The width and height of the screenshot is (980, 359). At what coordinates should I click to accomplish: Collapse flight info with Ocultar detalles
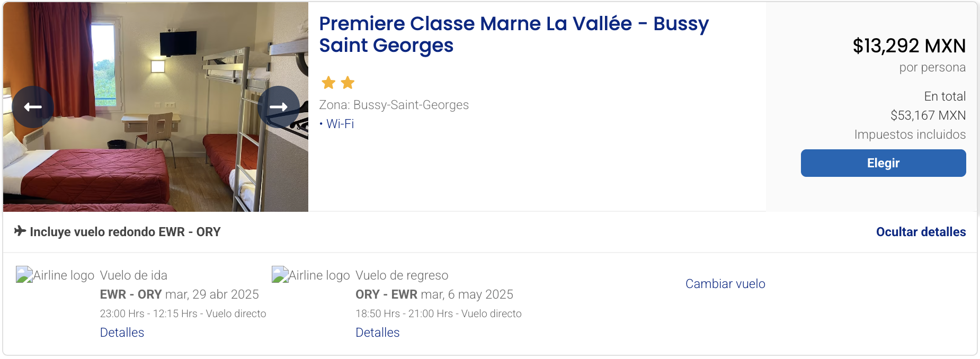[921, 232]
